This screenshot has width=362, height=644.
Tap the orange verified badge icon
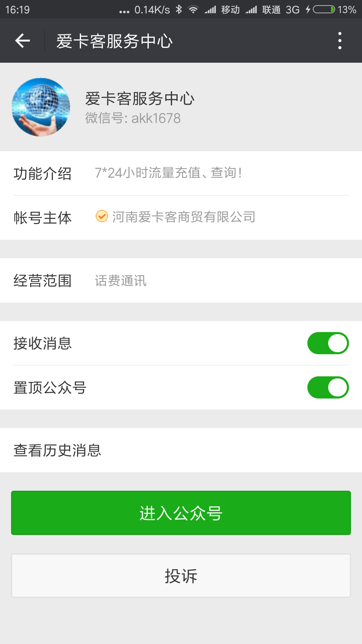click(x=102, y=216)
